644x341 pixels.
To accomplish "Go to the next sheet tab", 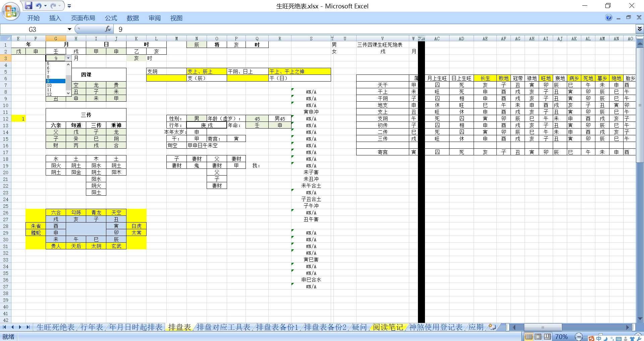I will (x=20, y=327).
